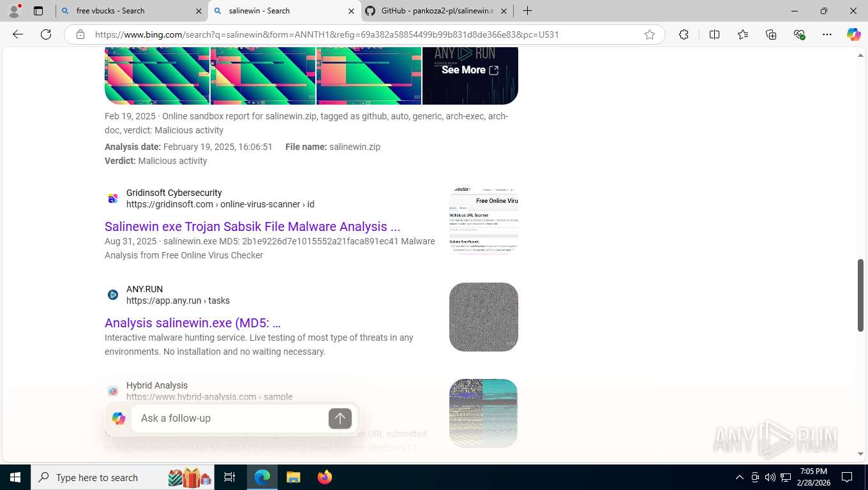Open the ANY.RUN noise pattern thumbnail
868x490 pixels.
(x=484, y=317)
